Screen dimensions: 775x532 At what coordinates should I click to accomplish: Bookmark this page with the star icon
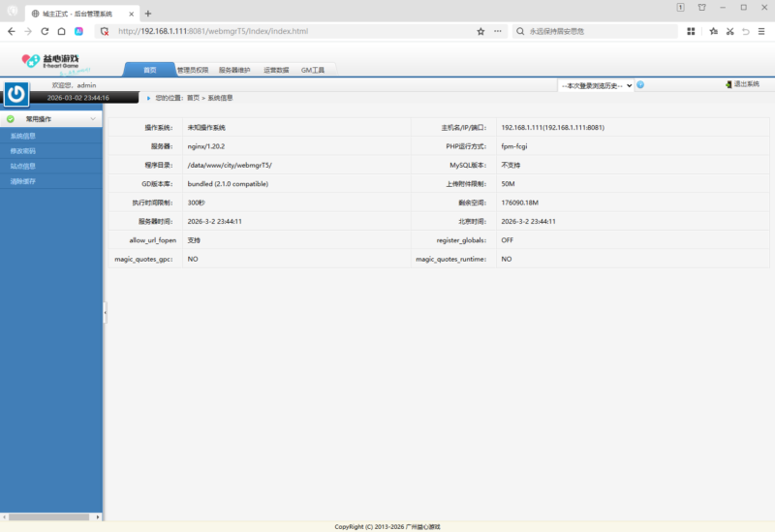[480, 31]
